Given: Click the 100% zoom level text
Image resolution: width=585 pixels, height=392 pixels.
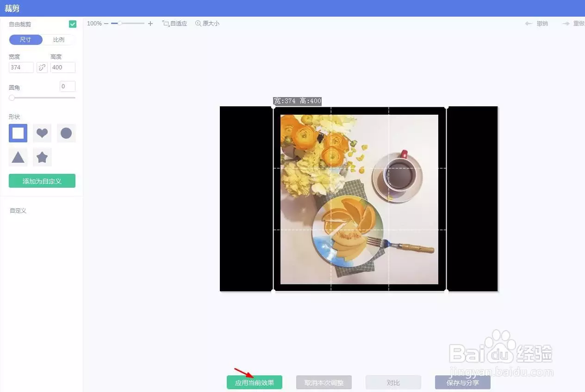Looking at the screenshot, I should pyautogui.click(x=94, y=23).
